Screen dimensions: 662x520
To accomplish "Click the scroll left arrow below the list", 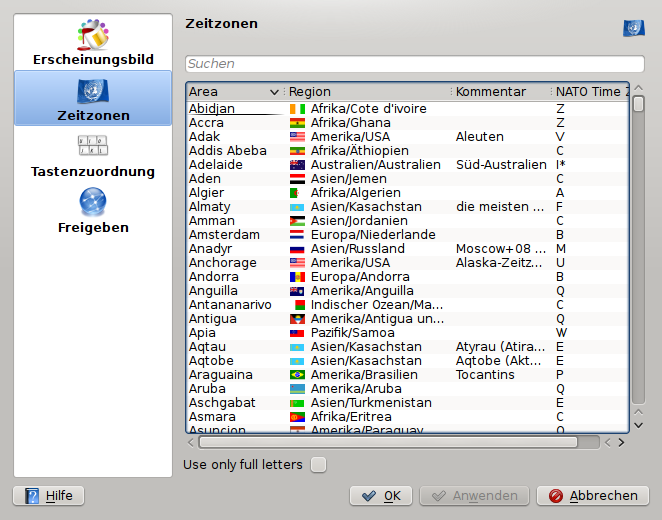I will point(191,442).
